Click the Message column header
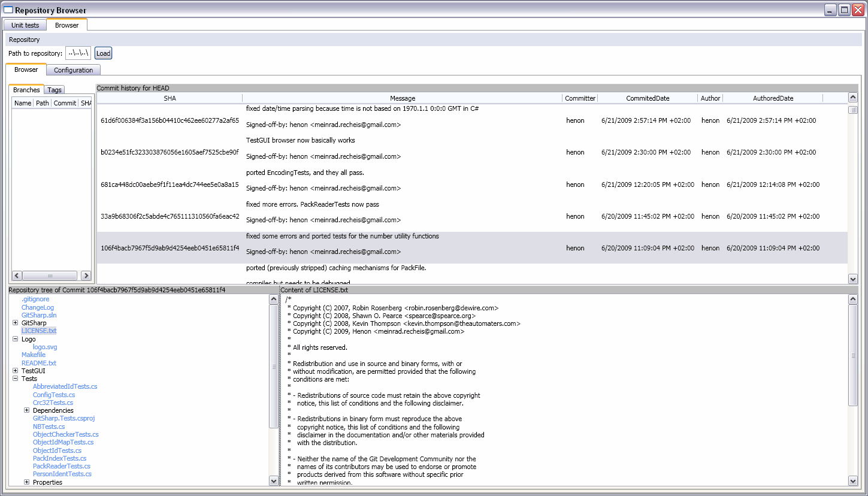The width and height of the screenshot is (868, 496). point(403,98)
